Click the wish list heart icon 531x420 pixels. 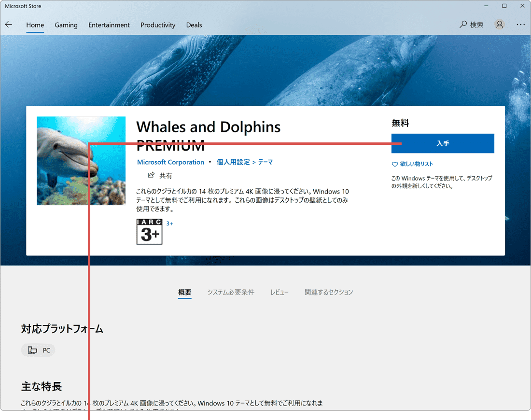click(x=394, y=164)
